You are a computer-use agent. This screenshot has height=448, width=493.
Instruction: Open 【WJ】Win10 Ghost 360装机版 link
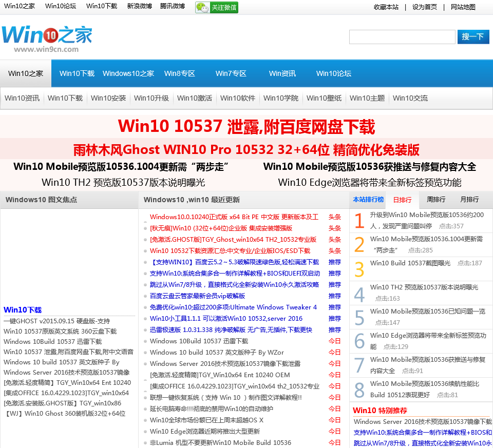tap(65, 414)
